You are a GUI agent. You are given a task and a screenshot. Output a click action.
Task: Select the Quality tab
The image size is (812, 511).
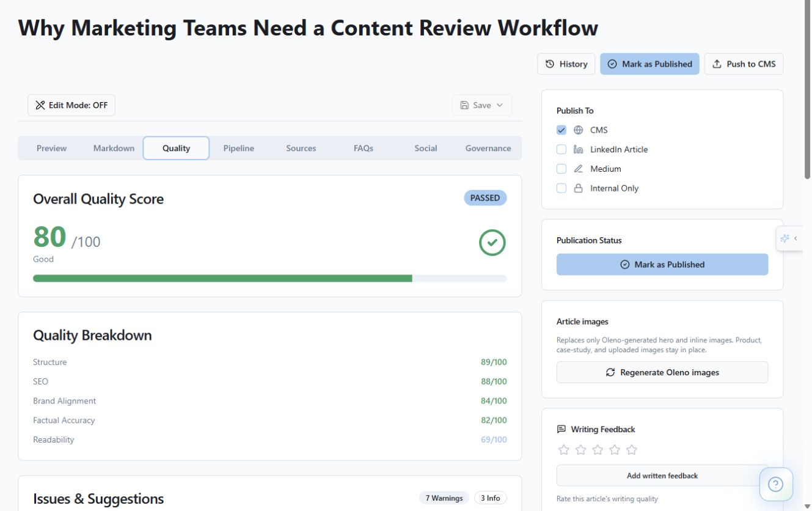[176, 148]
